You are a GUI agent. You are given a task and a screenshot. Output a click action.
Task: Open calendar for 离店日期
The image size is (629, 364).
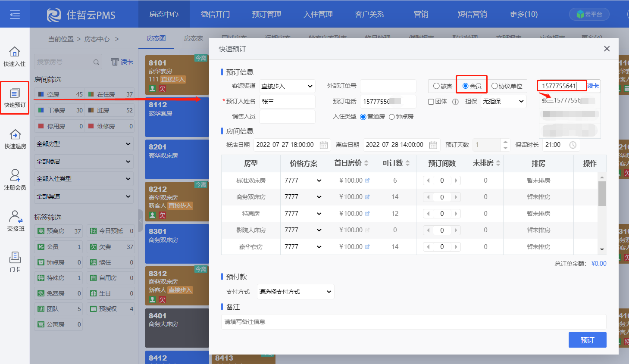[433, 145]
